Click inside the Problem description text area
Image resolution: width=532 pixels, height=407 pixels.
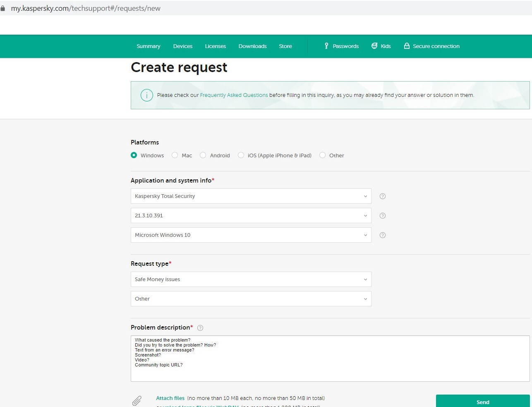pos(330,359)
